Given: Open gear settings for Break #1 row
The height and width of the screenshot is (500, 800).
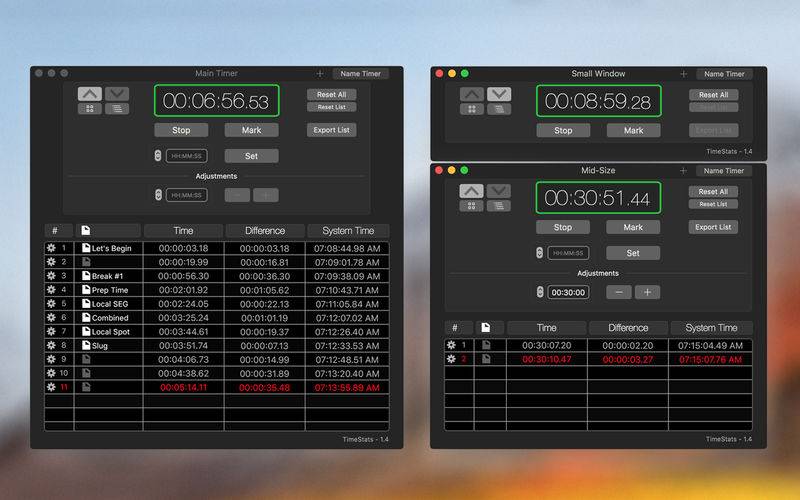Looking at the screenshot, I should (51, 276).
